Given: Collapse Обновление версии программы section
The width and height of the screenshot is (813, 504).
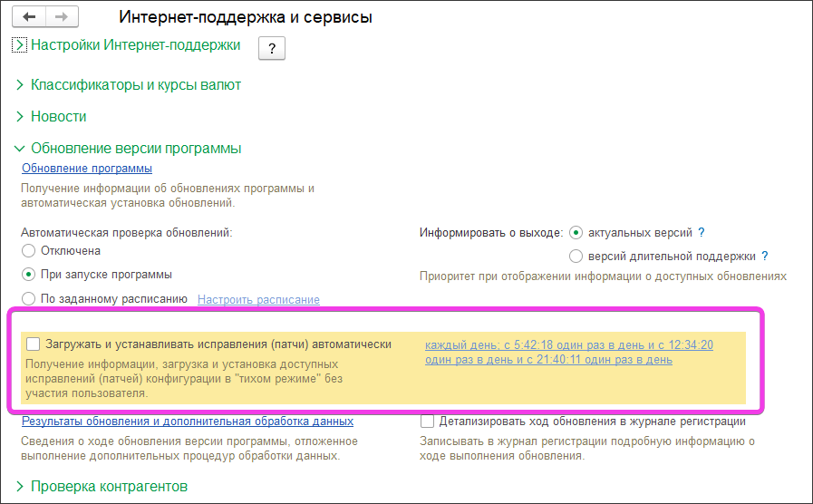Looking at the screenshot, I should pos(20,149).
